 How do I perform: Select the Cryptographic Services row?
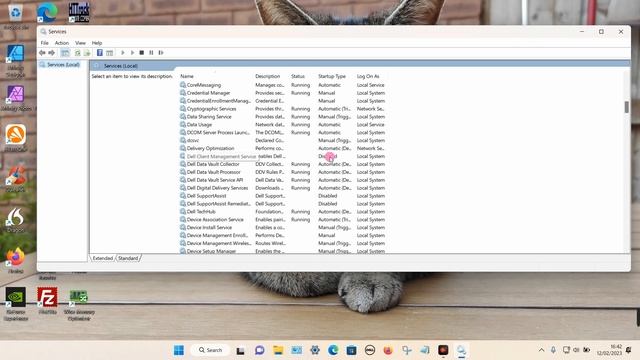coord(282,109)
